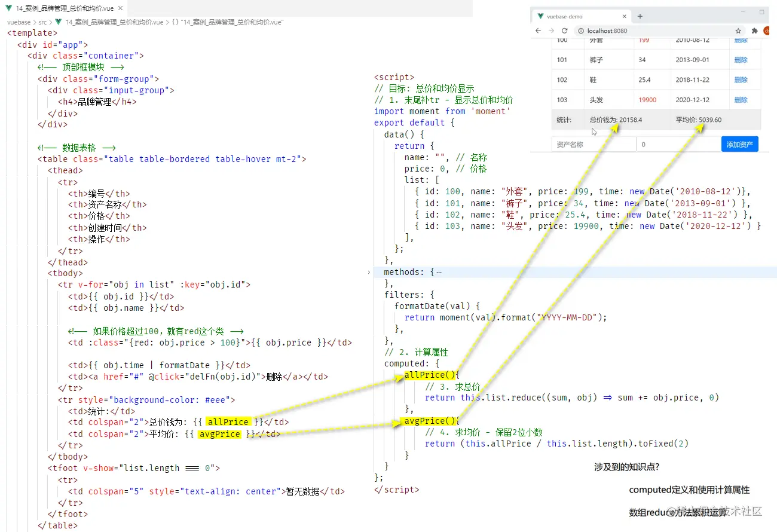Delete row 101 裤子 via 删除 link
The width and height of the screenshot is (777, 532).
point(741,60)
